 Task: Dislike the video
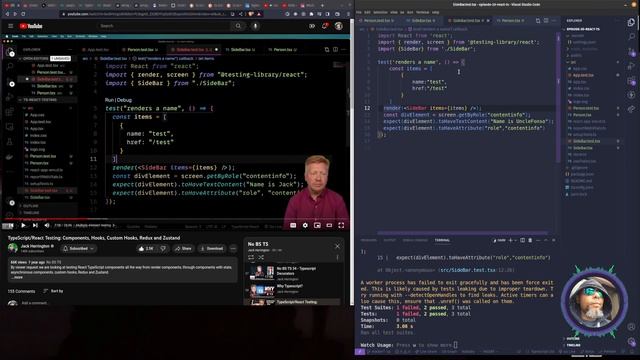tap(163, 248)
